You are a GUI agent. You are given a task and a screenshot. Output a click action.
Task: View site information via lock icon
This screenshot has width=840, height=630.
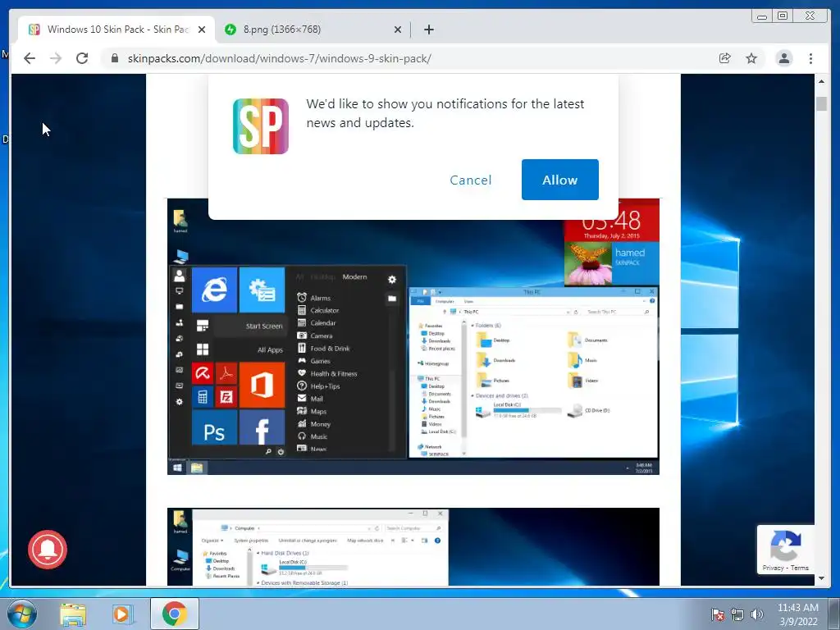click(x=114, y=58)
